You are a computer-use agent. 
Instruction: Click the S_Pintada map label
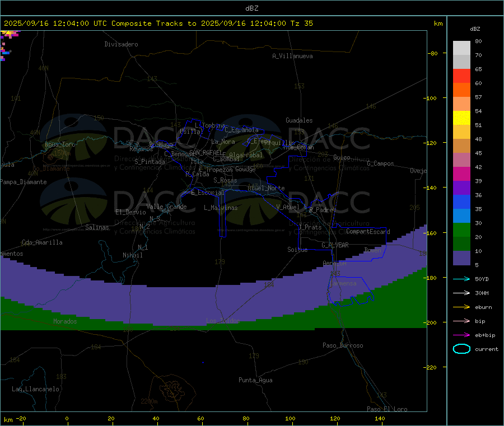pyautogui.click(x=150, y=162)
